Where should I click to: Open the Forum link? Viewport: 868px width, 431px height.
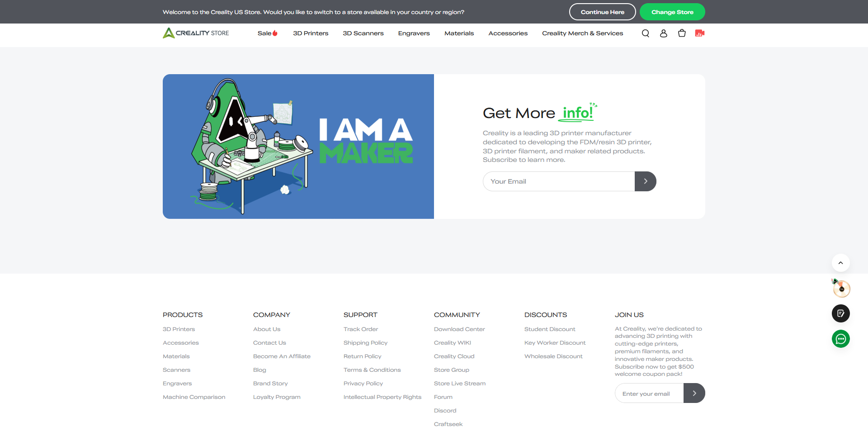(x=443, y=397)
